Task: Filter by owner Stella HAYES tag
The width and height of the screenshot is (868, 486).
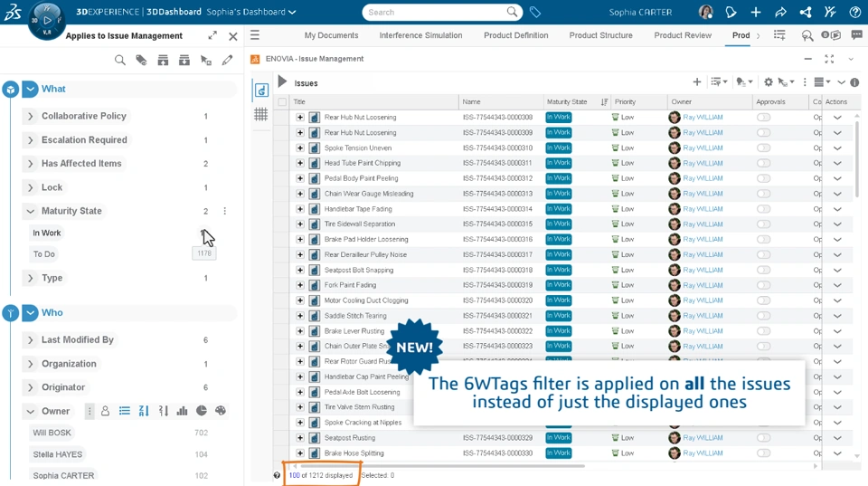Action: click(58, 454)
